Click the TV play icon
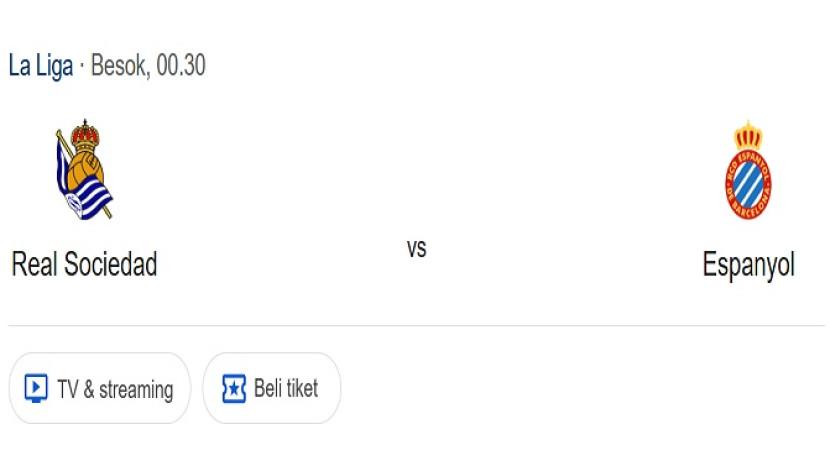This screenshot has height=466, width=830. [x=36, y=388]
